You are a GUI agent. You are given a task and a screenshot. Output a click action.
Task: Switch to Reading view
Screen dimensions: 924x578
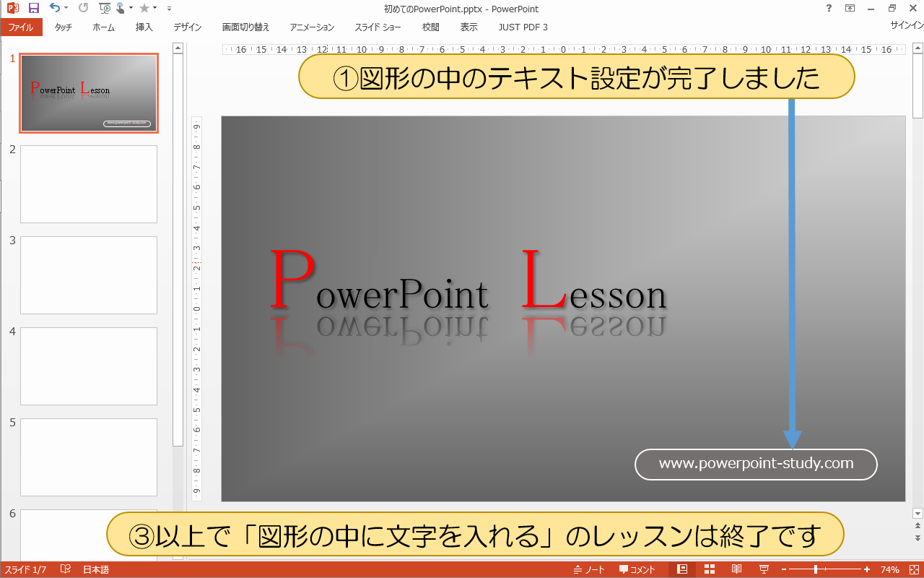(x=737, y=569)
